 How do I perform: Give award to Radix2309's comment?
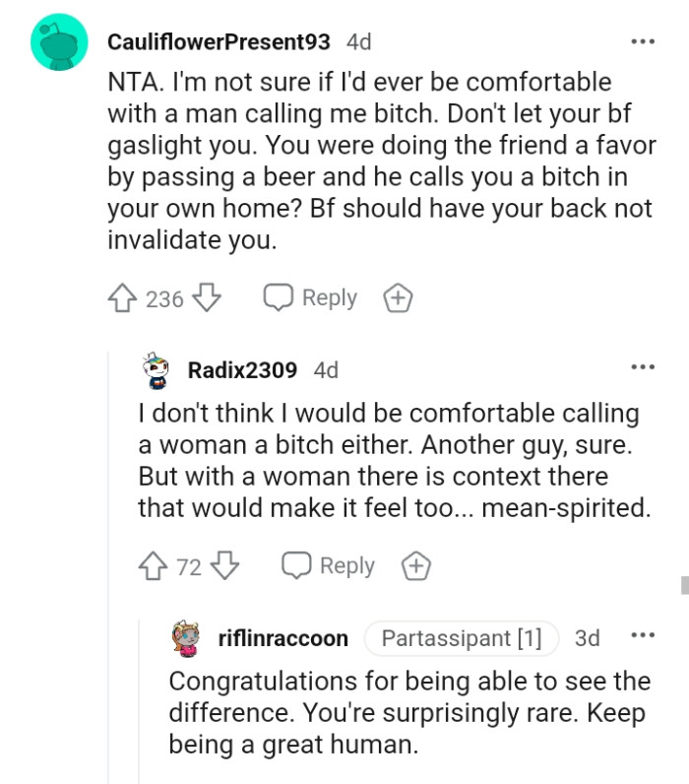click(x=415, y=566)
